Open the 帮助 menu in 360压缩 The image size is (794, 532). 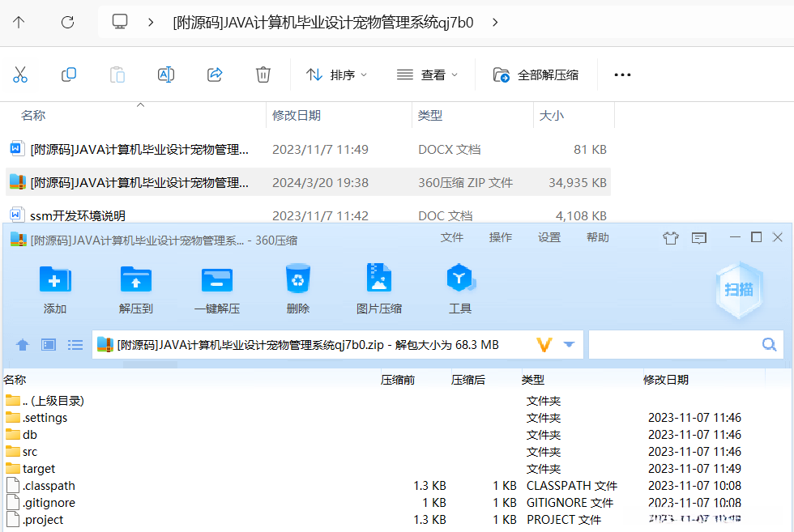tap(598, 237)
